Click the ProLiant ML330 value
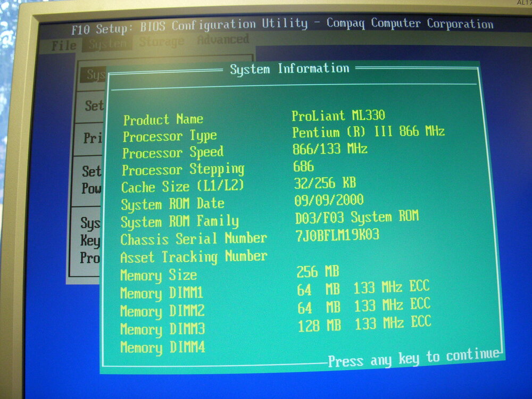532x399 pixels. click(x=338, y=115)
